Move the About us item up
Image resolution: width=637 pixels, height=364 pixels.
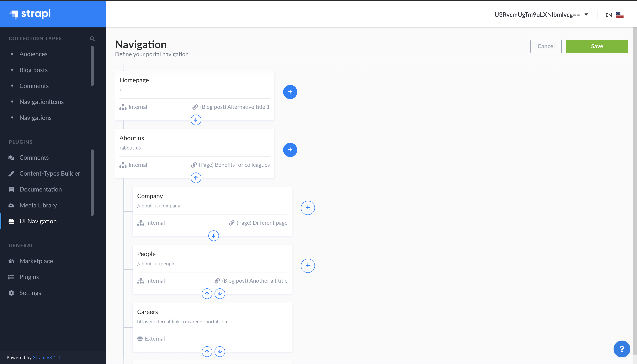196,178
